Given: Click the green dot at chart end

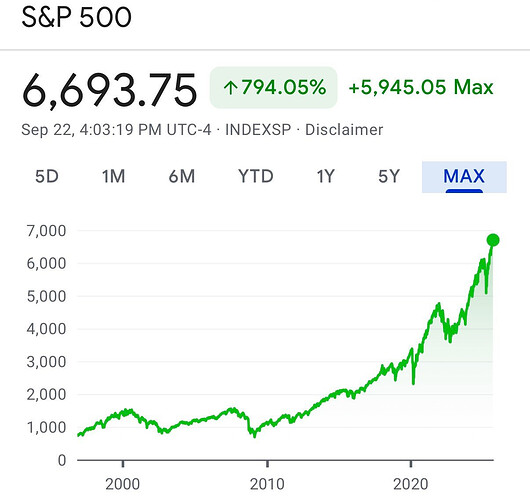Looking at the screenshot, I should point(493,240).
